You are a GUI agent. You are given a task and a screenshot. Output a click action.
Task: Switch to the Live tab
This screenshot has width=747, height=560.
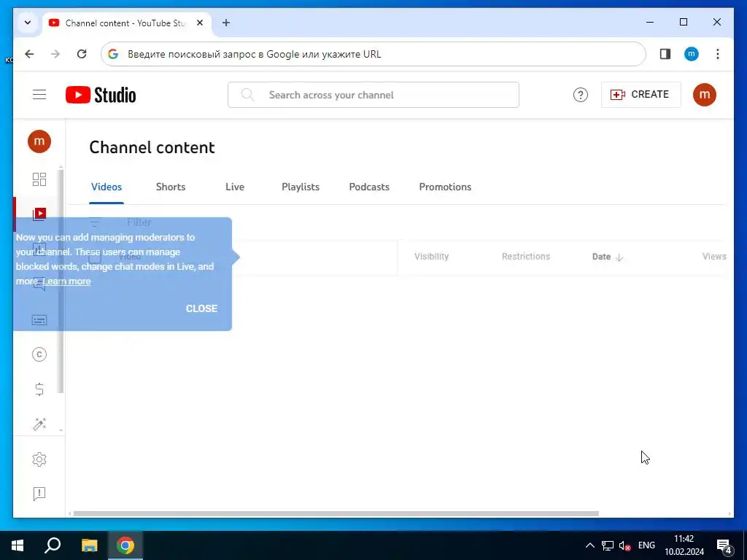(x=235, y=187)
